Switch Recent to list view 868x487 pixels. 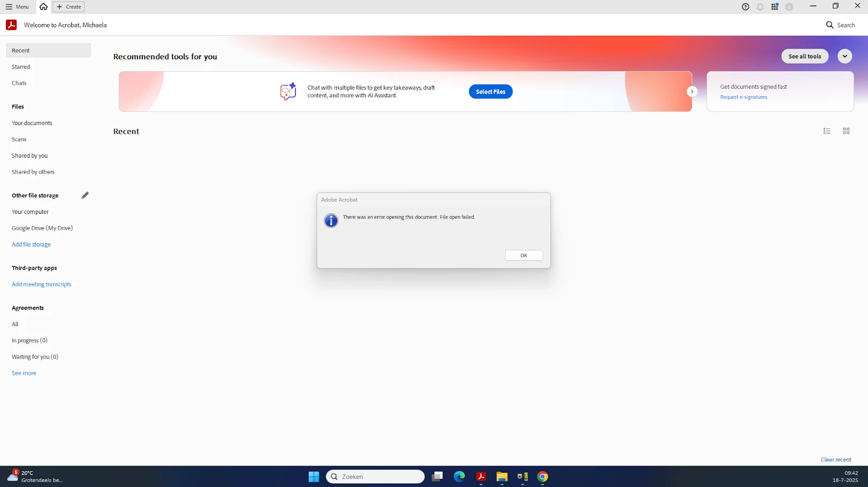pyautogui.click(x=827, y=131)
